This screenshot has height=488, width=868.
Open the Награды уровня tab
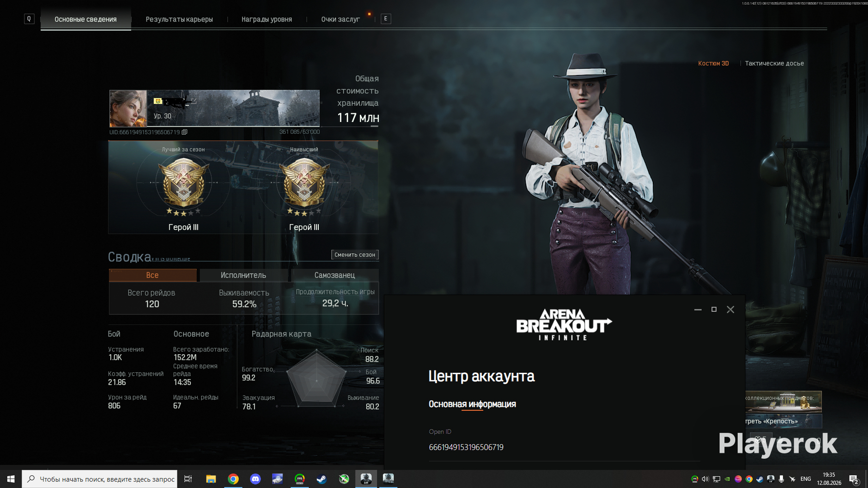pyautogui.click(x=267, y=20)
